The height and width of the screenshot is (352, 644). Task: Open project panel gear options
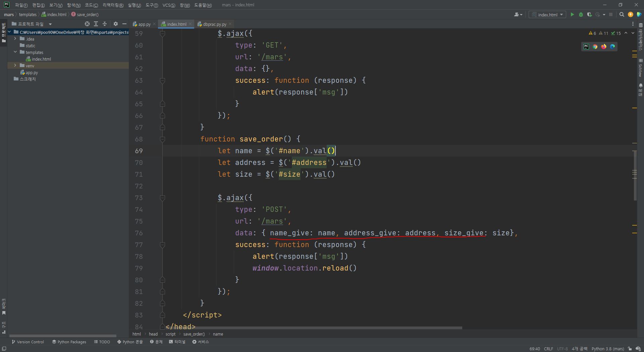pyautogui.click(x=116, y=24)
